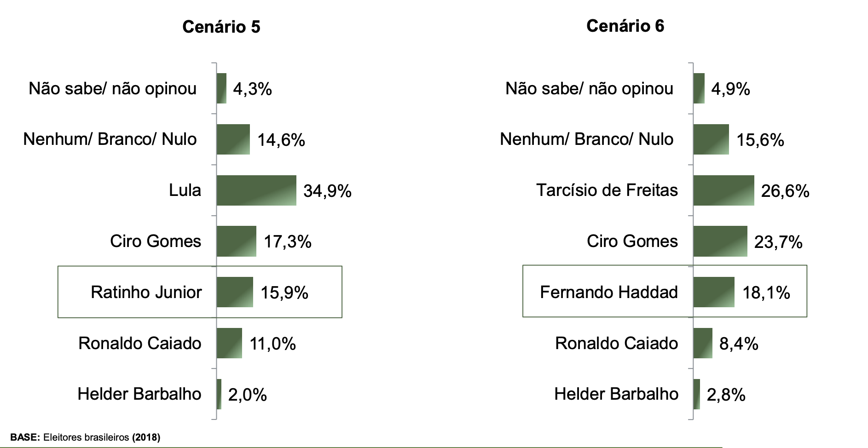The height and width of the screenshot is (448, 868).
Task: Click the 4,3% Não sabe bar
Action: point(221,88)
